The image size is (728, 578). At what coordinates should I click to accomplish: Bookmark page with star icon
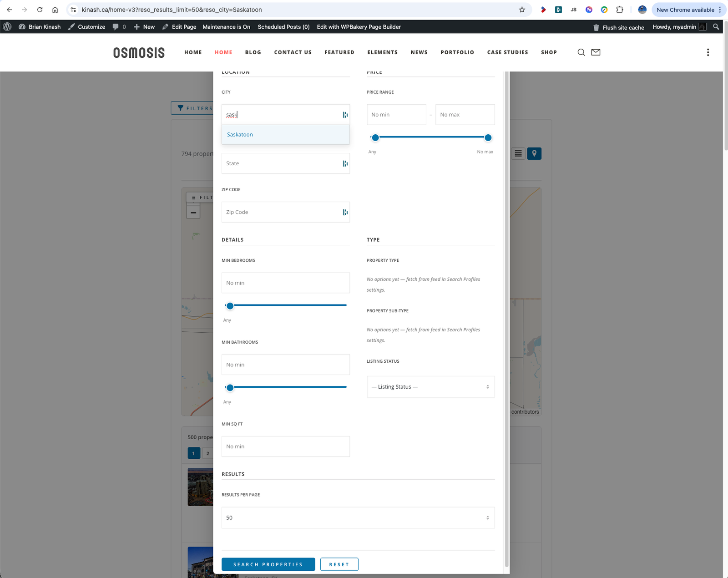(522, 10)
